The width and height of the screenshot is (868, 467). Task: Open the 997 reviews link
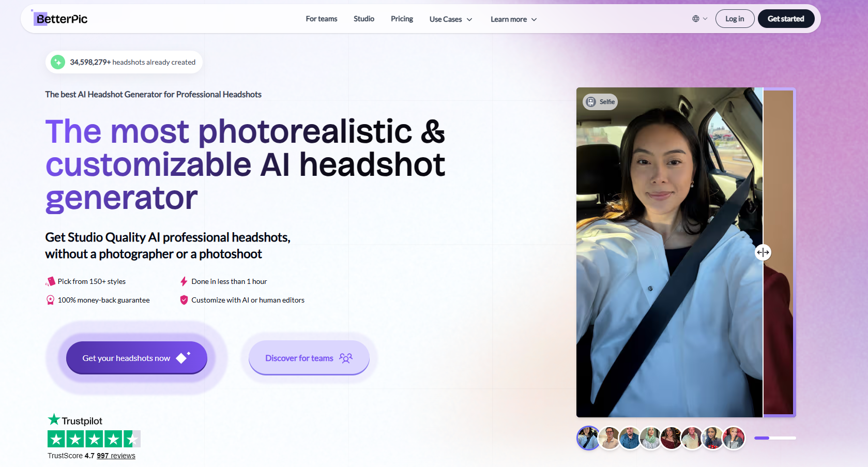click(116, 456)
